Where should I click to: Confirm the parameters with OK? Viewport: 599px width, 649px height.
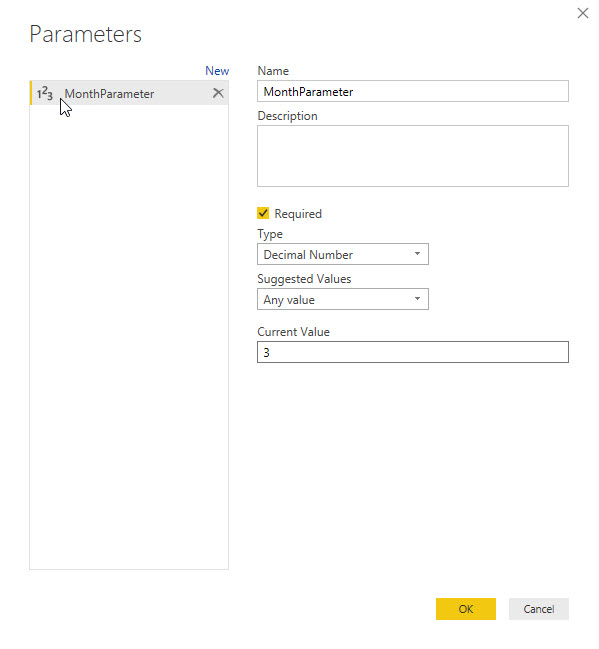pos(466,609)
